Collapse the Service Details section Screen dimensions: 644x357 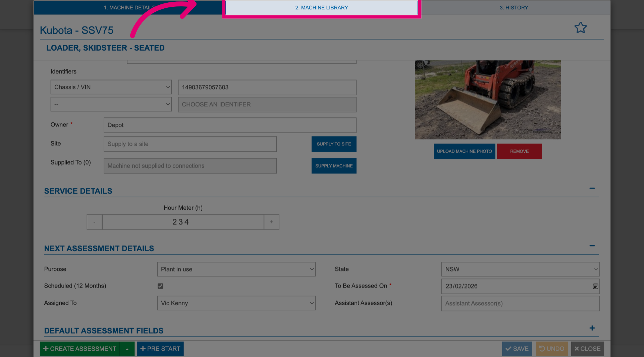coord(592,188)
